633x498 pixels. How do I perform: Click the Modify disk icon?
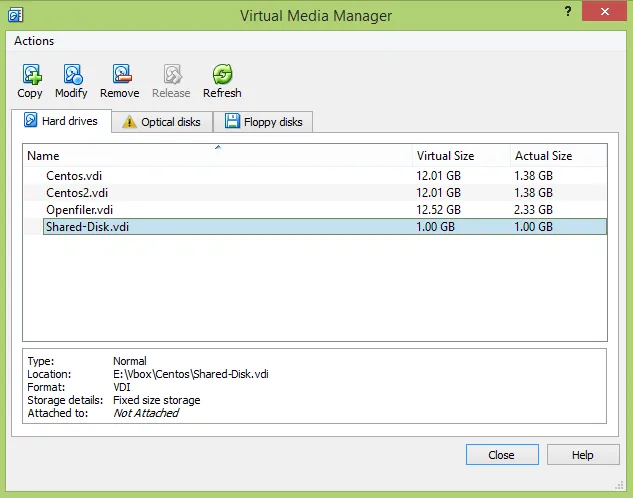coord(71,75)
